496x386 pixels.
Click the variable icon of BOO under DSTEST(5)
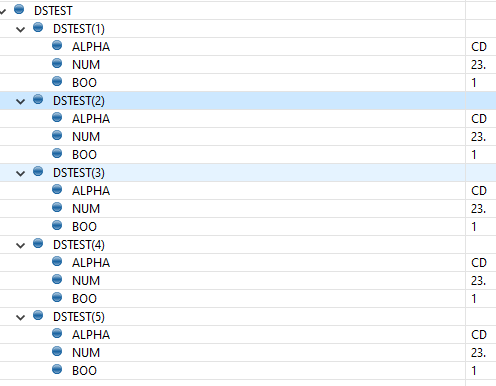(57, 369)
